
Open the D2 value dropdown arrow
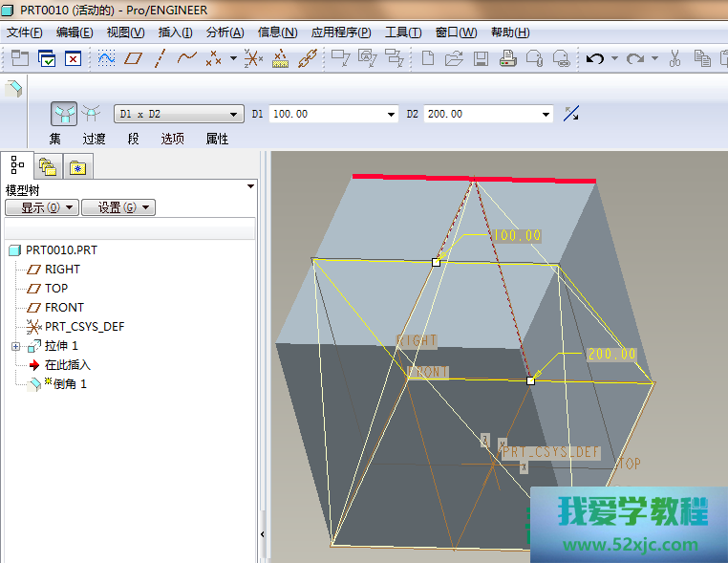pos(546,115)
